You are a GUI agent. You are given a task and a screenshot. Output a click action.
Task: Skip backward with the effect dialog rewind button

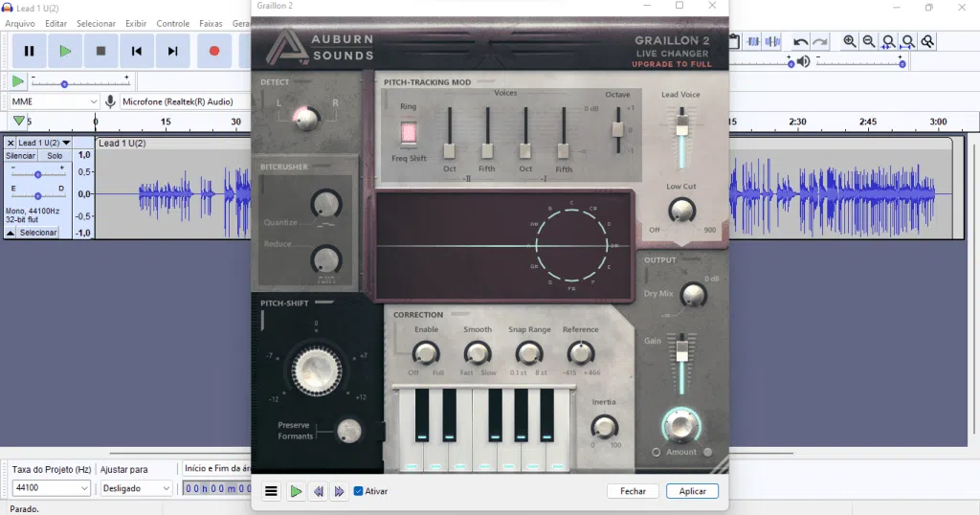pos(318,491)
